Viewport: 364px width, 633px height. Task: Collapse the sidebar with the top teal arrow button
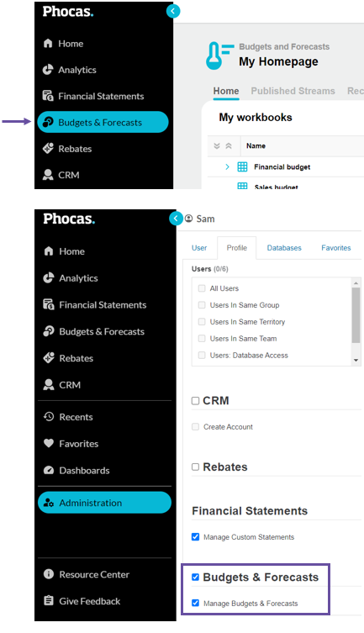point(173,11)
